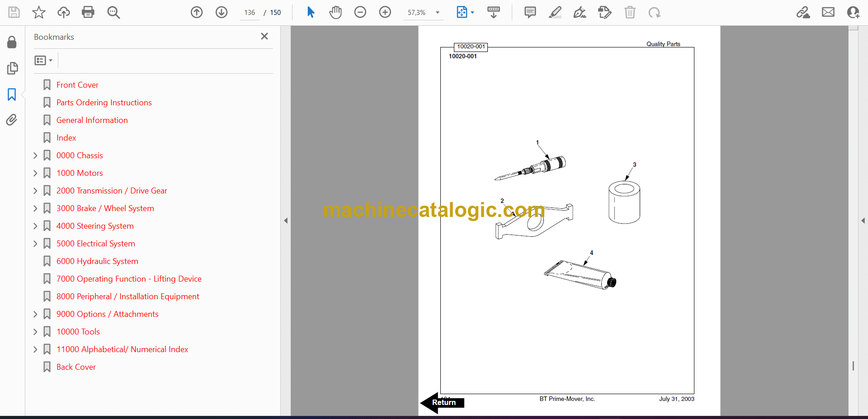The width and height of the screenshot is (868, 419).
Task: Open the zoom percentage dropdown
Action: click(x=437, y=13)
